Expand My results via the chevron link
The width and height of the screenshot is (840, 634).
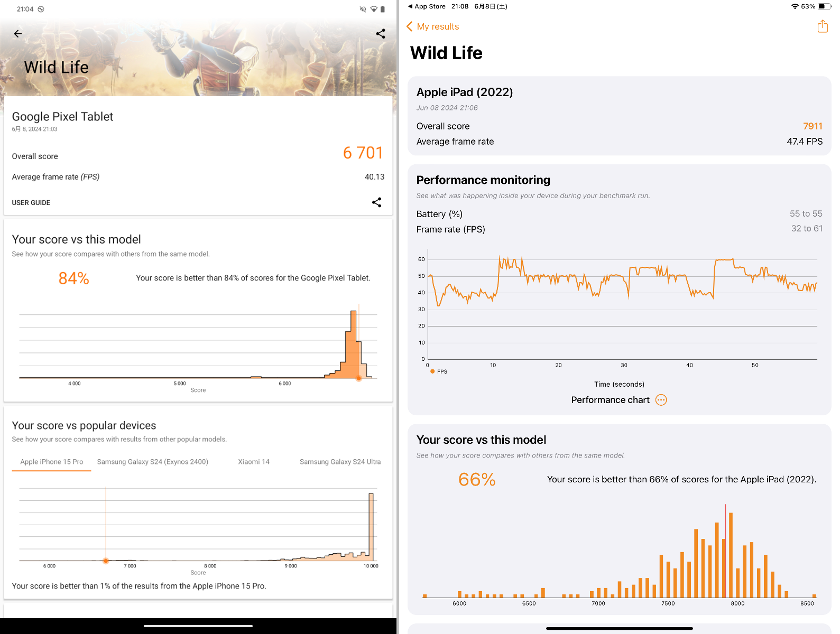click(432, 26)
